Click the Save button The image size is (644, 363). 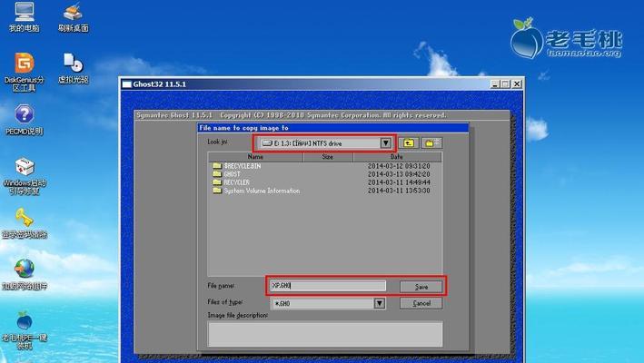421,287
